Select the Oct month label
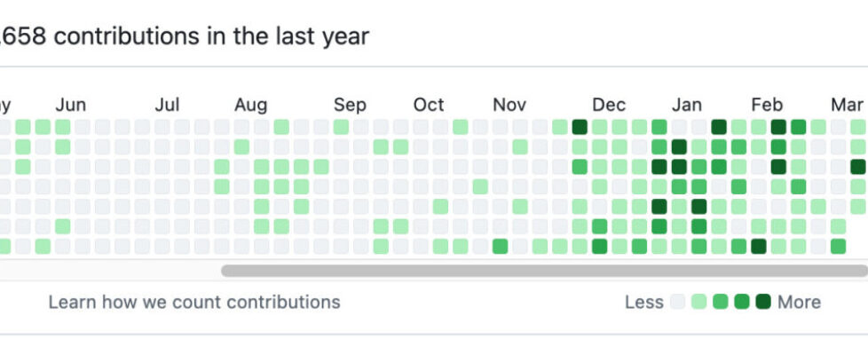This screenshot has height=355, width=868. pyautogui.click(x=429, y=105)
